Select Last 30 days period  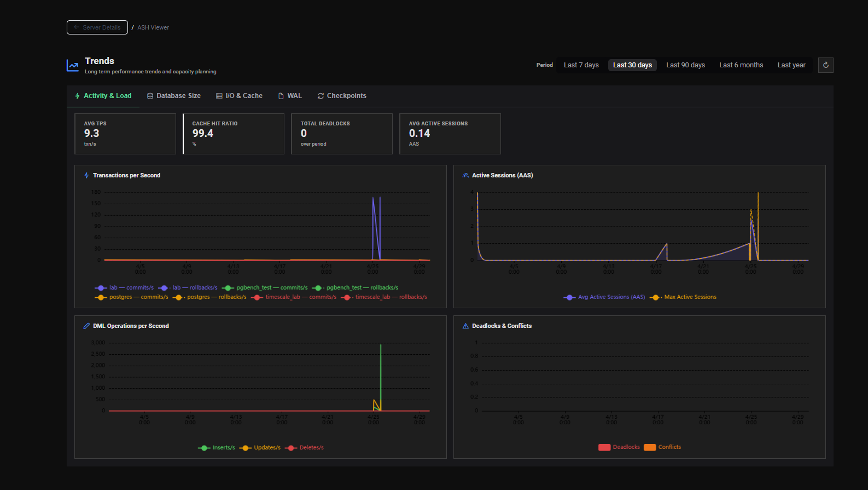coord(632,65)
